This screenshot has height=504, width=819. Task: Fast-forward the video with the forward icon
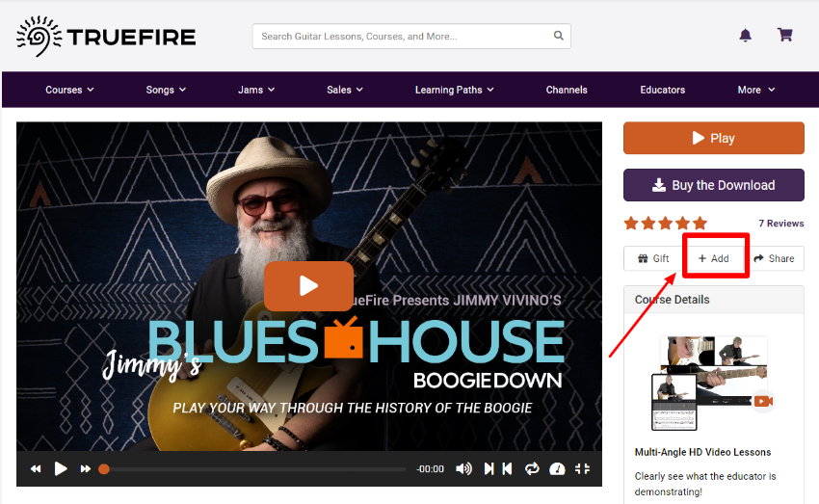tap(85, 469)
